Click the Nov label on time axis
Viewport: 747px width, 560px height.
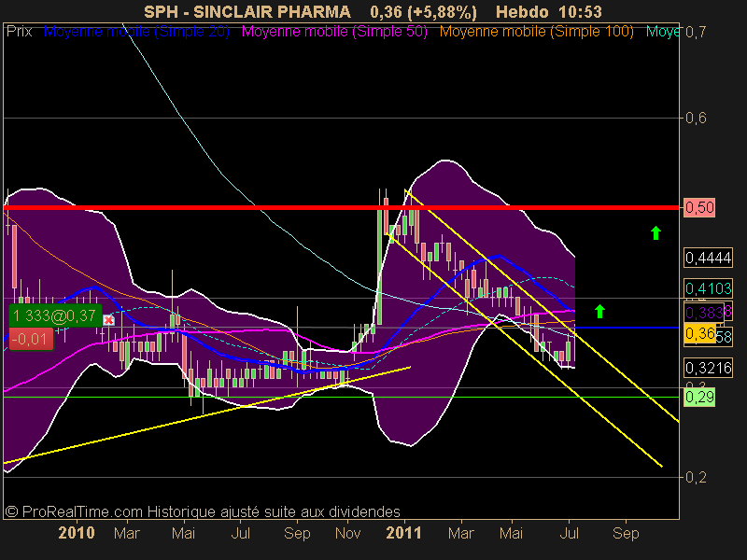(x=347, y=533)
